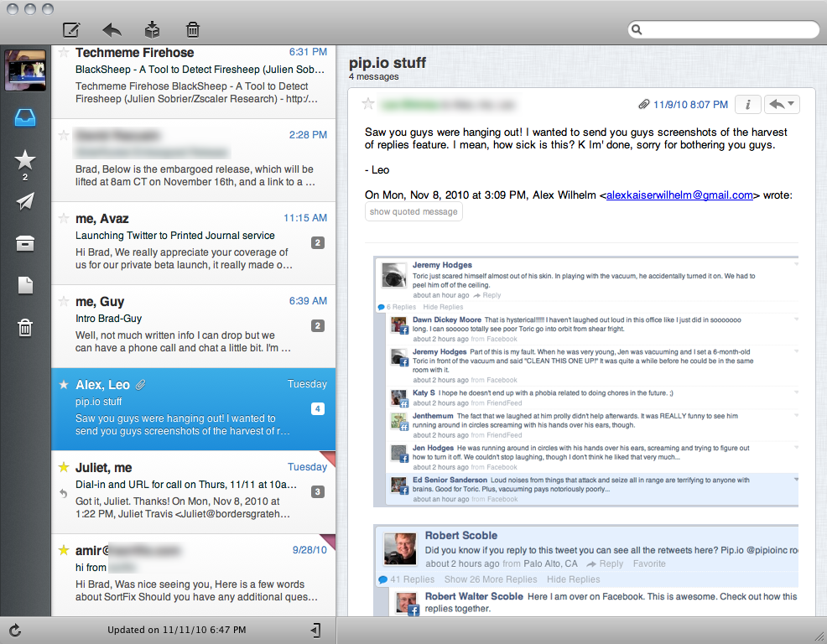
Task: Open alexkaiserwilhelm@gmail.com link
Action: click(x=679, y=195)
